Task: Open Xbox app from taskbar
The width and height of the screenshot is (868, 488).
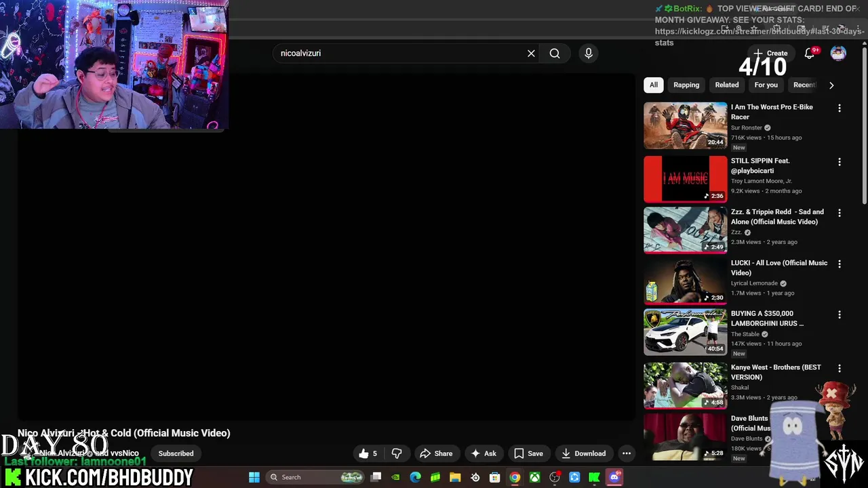Action: [535, 477]
